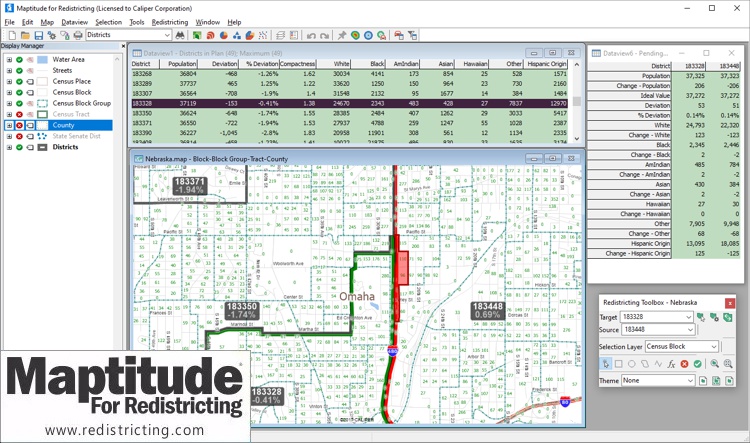This screenshot has height=443, width=750.
Task: Select the circle selection tool in toolbox
Action: point(633,363)
